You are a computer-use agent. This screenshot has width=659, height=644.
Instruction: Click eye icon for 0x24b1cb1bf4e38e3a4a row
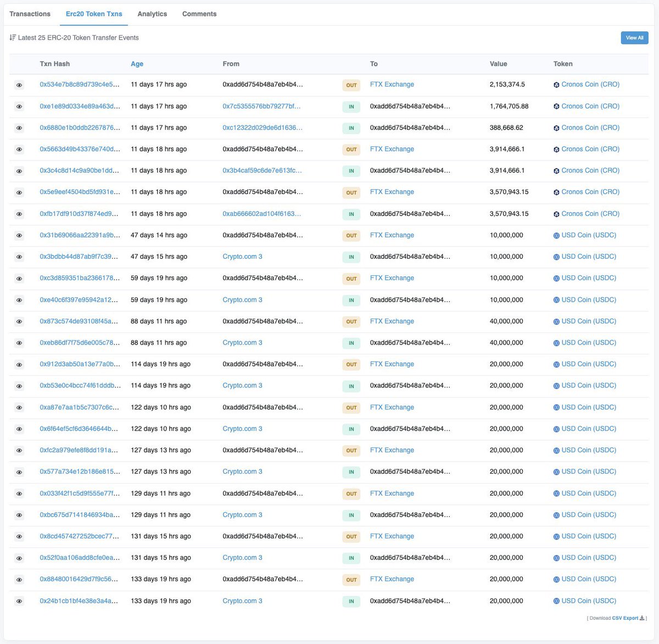tap(19, 601)
